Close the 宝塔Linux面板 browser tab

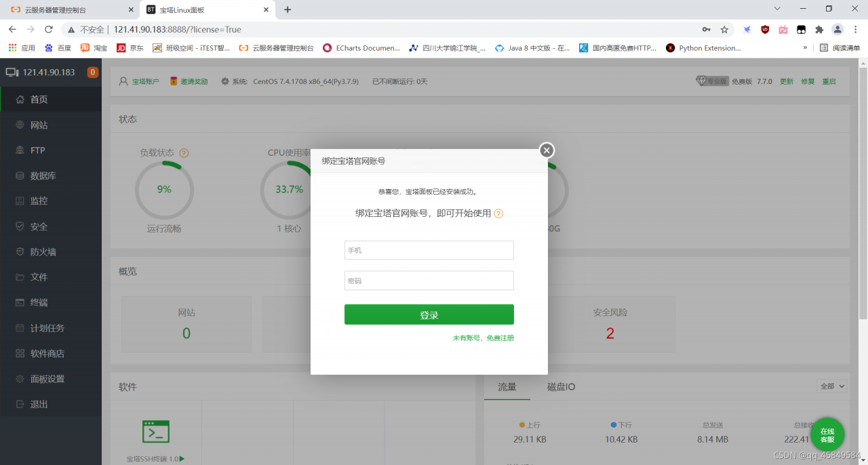pyautogui.click(x=266, y=9)
